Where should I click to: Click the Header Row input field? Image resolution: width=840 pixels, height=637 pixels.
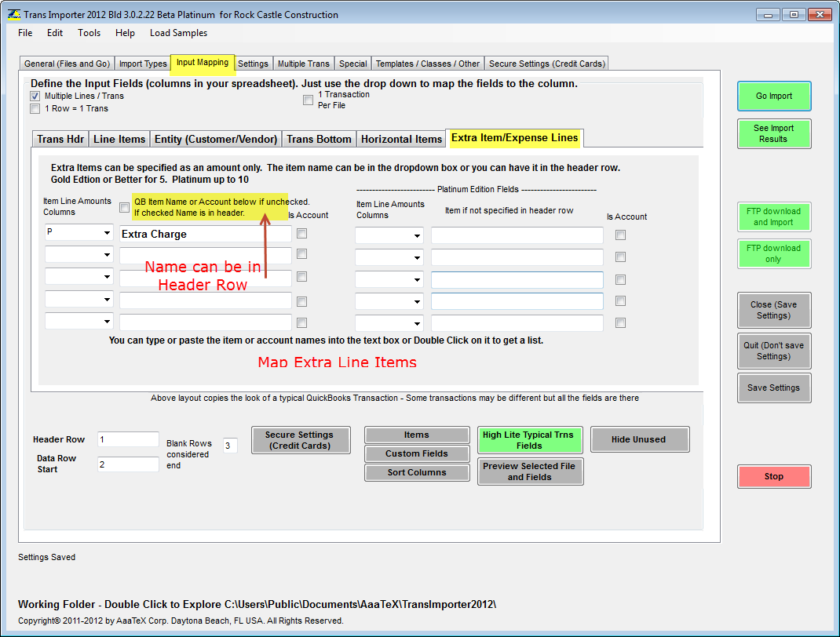(128, 439)
